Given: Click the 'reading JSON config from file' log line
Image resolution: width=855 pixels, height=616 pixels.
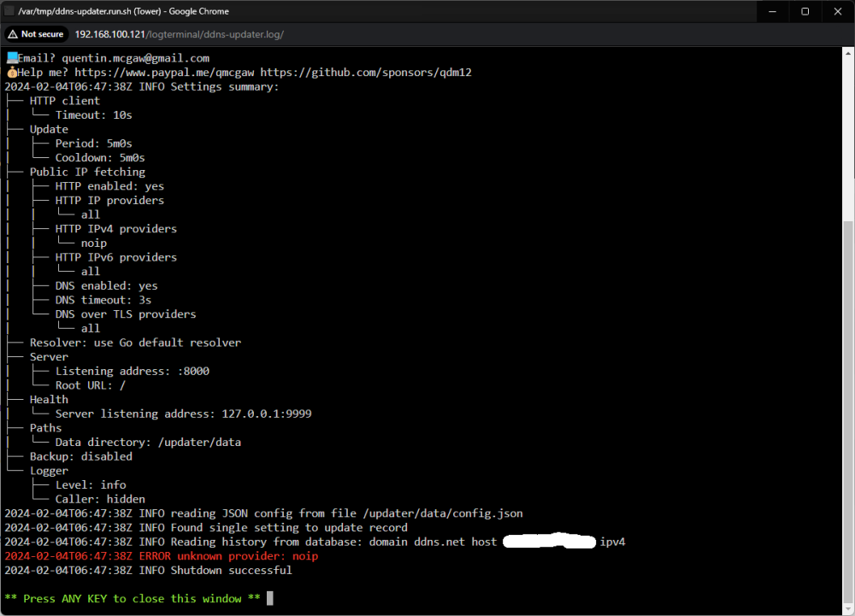Looking at the screenshot, I should point(264,513).
